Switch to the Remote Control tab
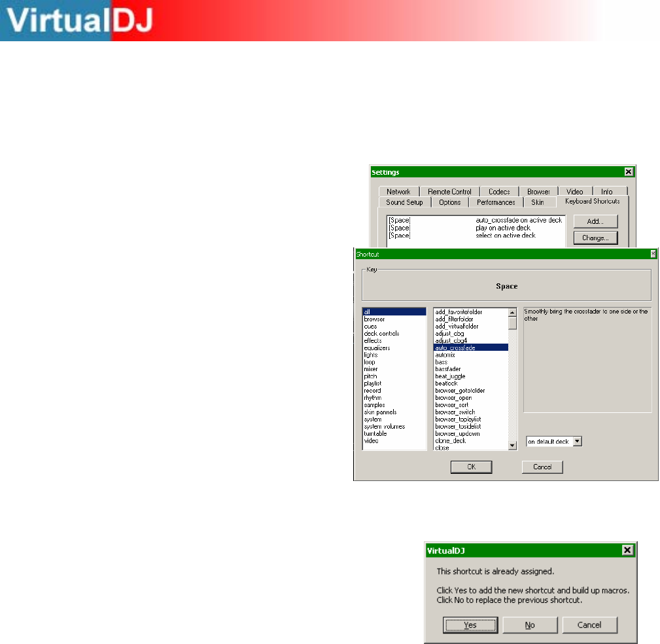Image resolution: width=660 pixels, height=644 pixels. pyautogui.click(x=449, y=192)
